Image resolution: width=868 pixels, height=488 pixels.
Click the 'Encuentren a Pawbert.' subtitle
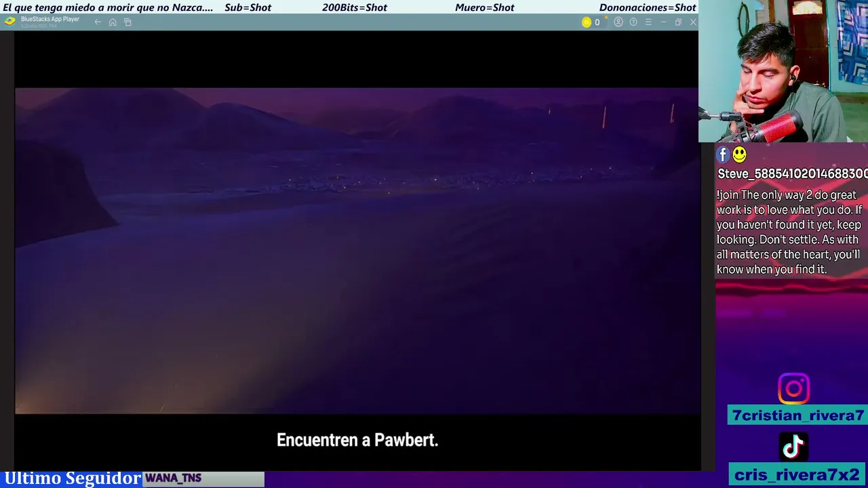(357, 440)
